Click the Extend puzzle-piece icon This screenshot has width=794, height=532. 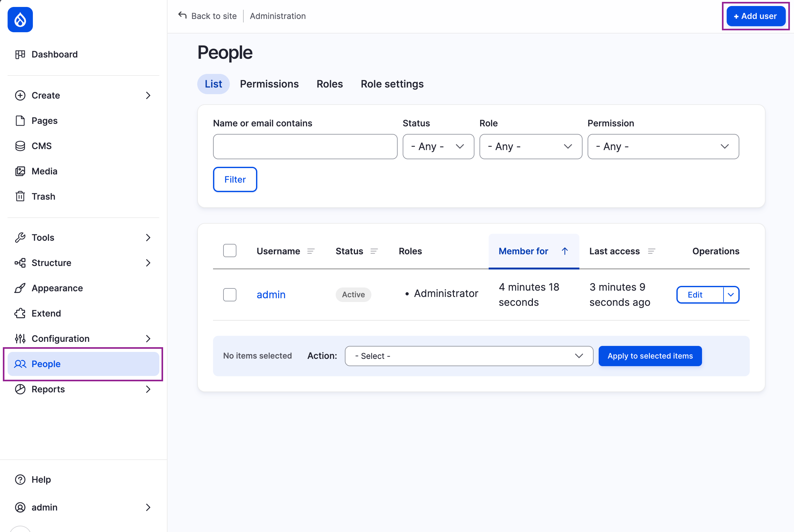20,313
